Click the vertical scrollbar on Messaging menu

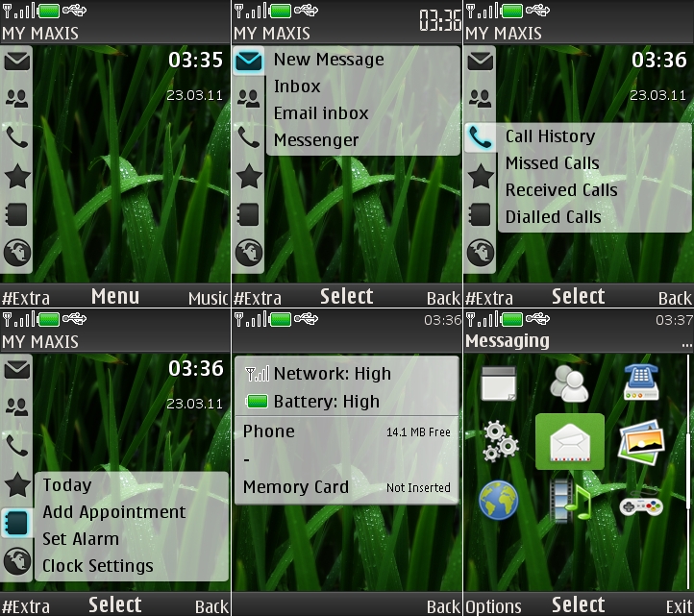688,471
